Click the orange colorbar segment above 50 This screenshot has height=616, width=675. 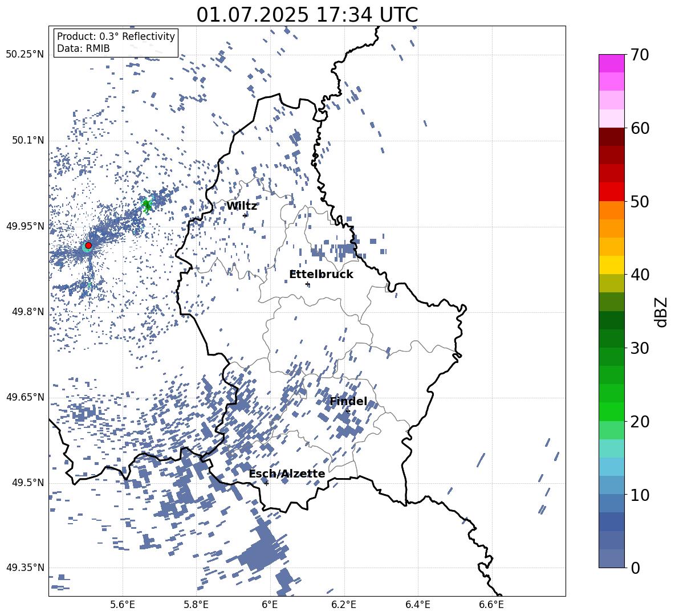(611, 210)
